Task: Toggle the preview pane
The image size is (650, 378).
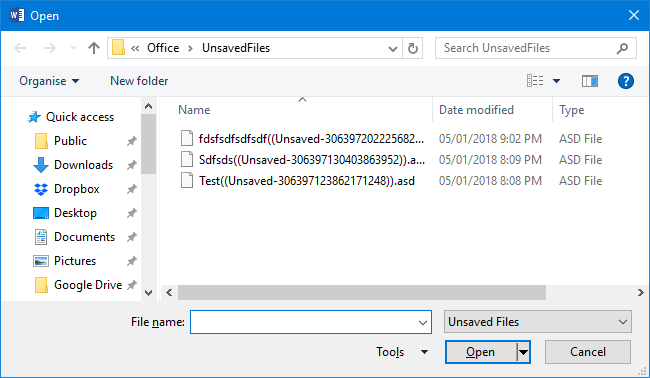Action: click(x=589, y=81)
